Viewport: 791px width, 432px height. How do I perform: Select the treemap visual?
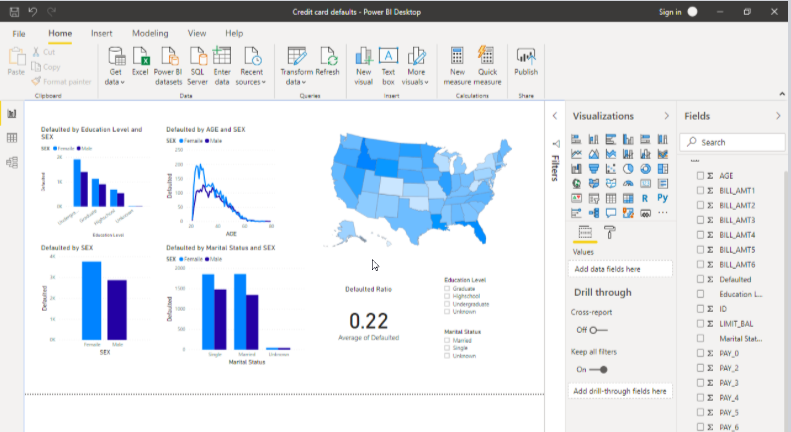click(x=662, y=169)
